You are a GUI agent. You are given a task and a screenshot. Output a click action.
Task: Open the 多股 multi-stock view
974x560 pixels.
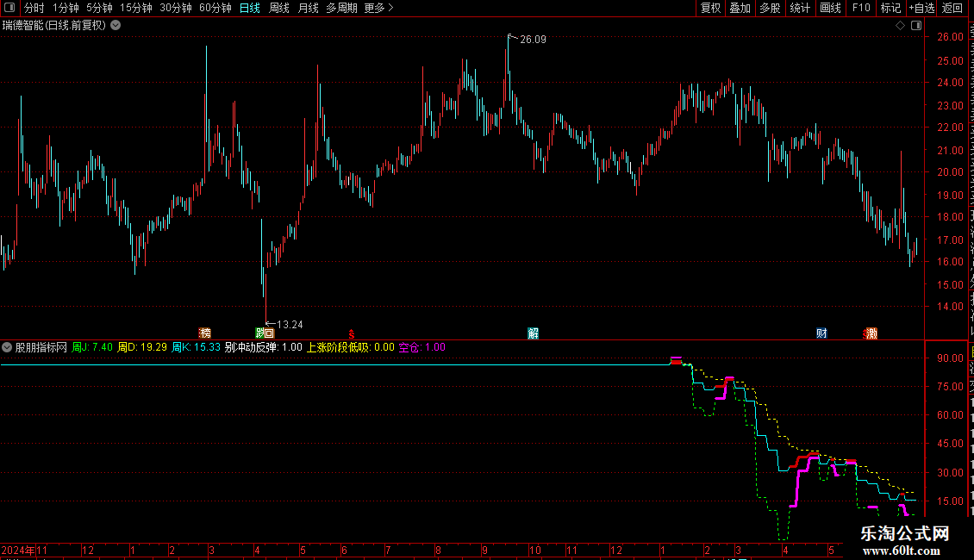(771, 8)
